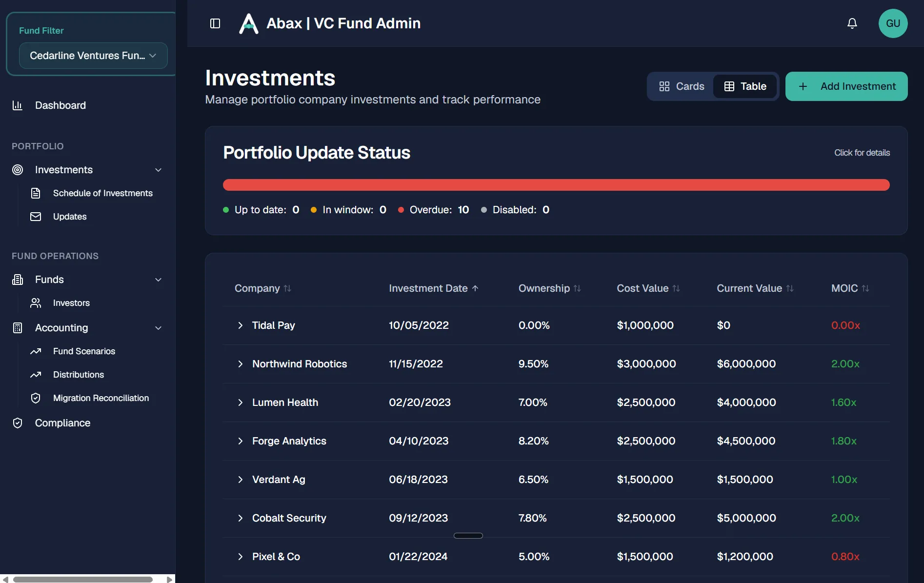Open Fund Scenarios page
Screen dimensions: 924x583
click(84, 351)
